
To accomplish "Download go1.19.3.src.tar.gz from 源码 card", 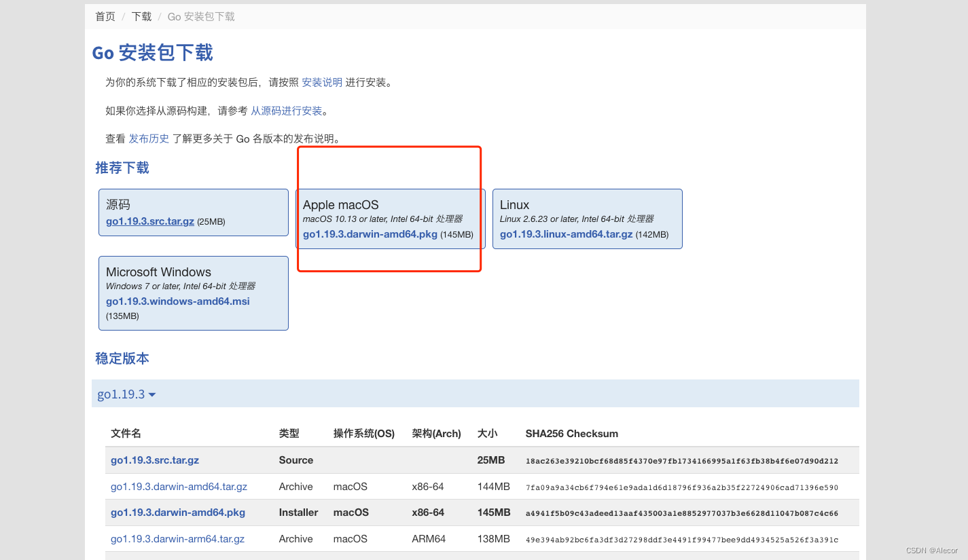I will tap(150, 221).
